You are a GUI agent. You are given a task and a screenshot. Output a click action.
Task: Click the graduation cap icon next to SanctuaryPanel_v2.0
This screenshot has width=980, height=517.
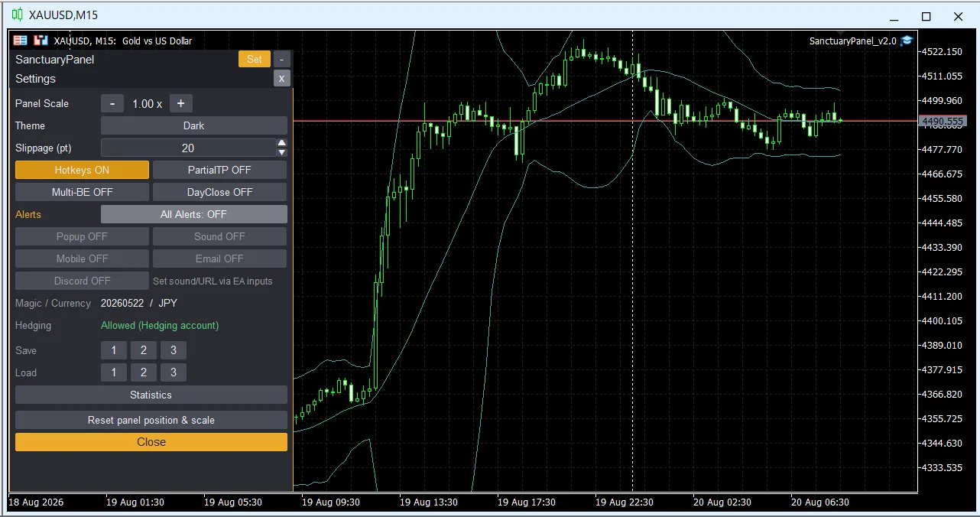point(907,41)
